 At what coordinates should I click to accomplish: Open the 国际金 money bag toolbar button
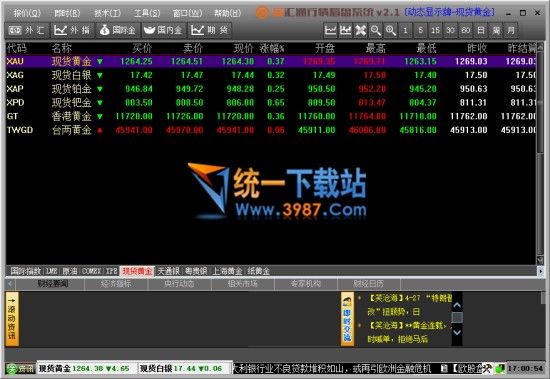pyautogui.click(x=118, y=31)
